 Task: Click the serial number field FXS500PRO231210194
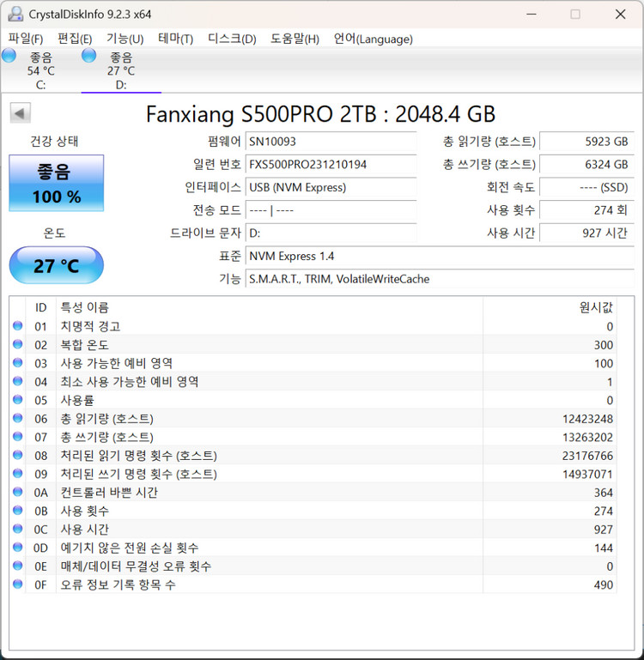(x=331, y=164)
